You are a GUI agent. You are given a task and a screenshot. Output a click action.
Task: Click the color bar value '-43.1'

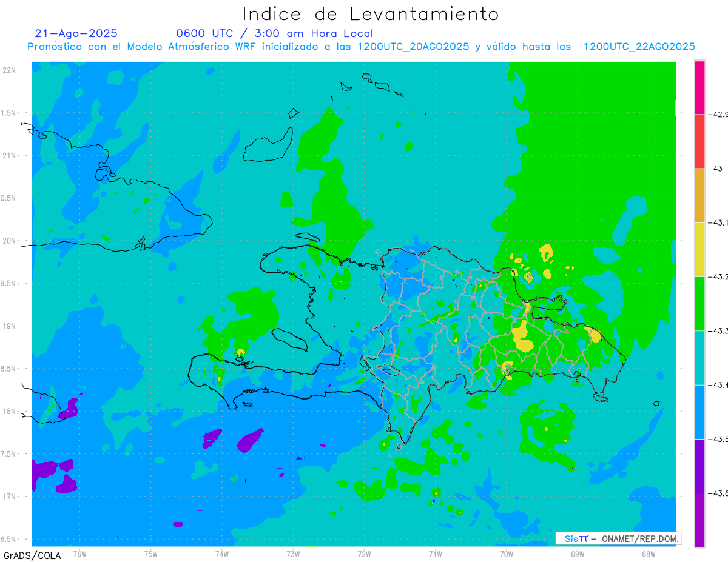click(x=718, y=222)
